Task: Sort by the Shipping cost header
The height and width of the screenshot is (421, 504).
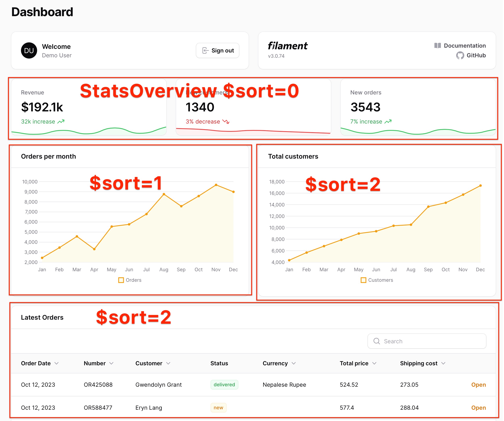Action: pos(418,363)
